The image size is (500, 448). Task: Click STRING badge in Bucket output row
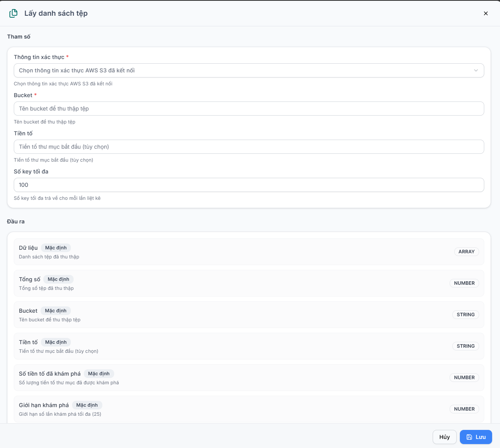[466, 315]
